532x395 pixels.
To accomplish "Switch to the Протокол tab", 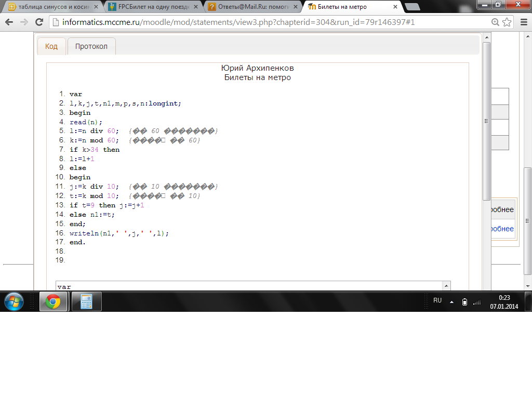I will [x=91, y=46].
